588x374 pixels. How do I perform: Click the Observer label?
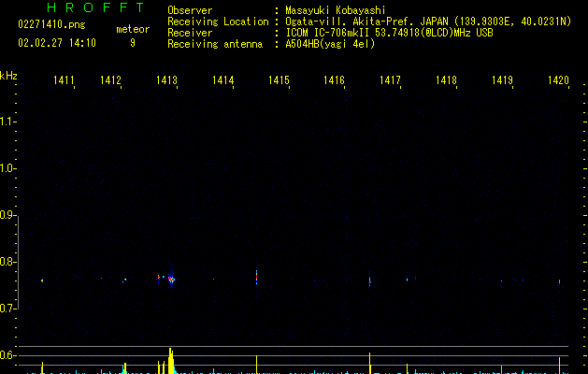(190, 10)
